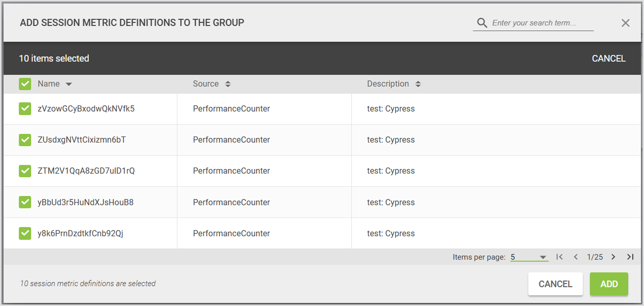Screen dimensions: 644x306
Task: Go to the first page
Action: click(559, 257)
